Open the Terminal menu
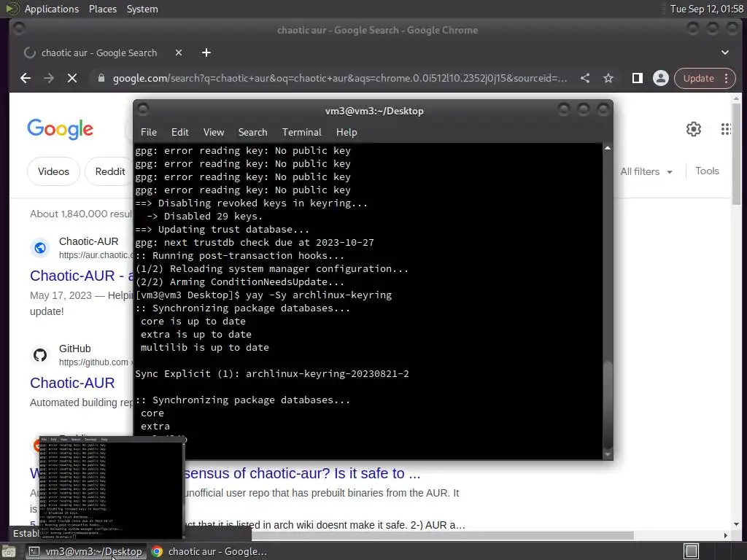 pos(301,132)
